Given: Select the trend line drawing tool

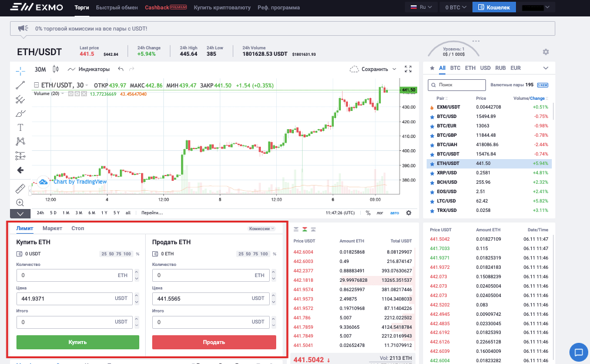Looking at the screenshot, I should coord(21,85).
